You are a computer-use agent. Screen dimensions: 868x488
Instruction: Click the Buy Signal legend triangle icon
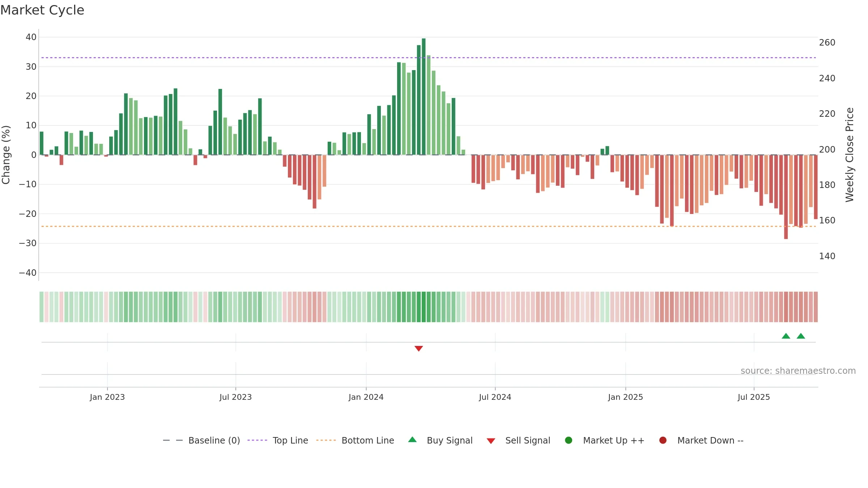pyautogui.click(x=412, y=440)
